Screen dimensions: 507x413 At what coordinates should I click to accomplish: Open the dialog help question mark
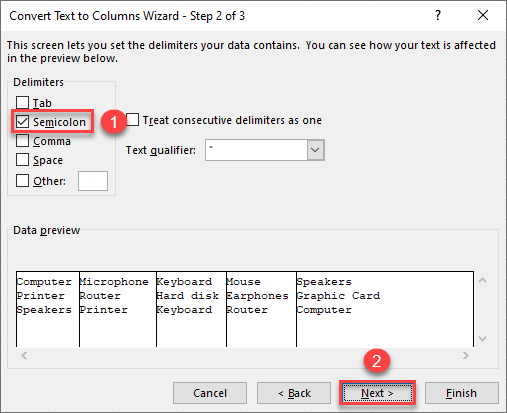click(x=438, y=15)
